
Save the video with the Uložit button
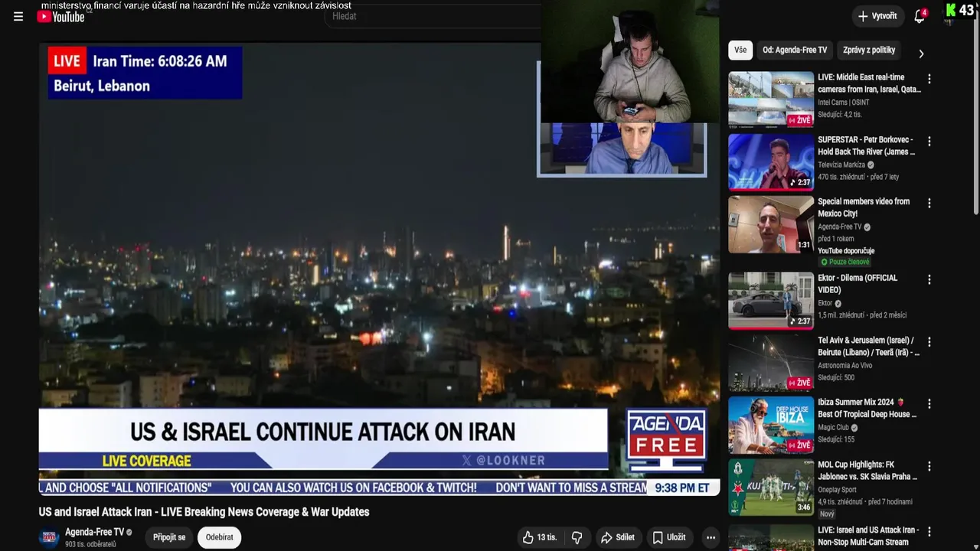[x=669, y=537]
